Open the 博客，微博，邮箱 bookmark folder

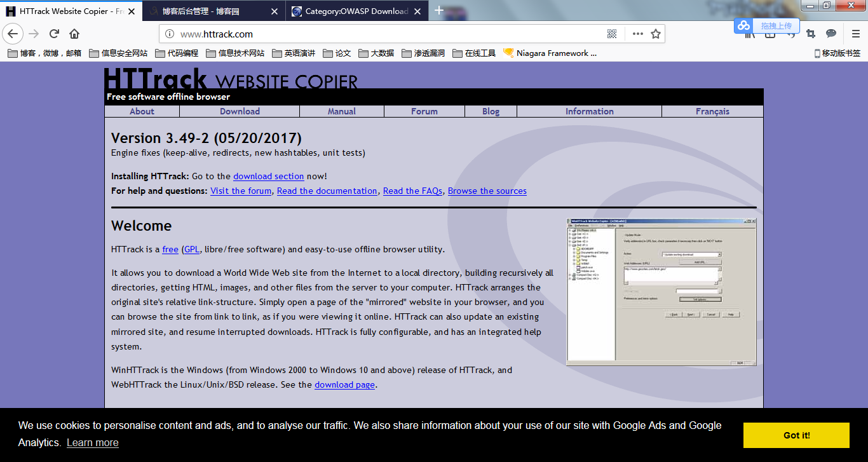(44, 53)
